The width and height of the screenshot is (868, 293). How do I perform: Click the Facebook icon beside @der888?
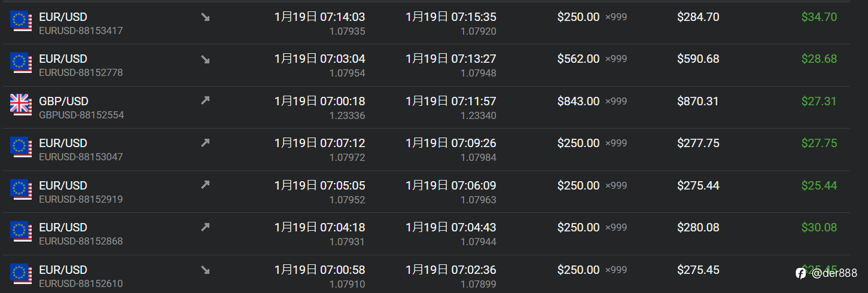point(800,273)
